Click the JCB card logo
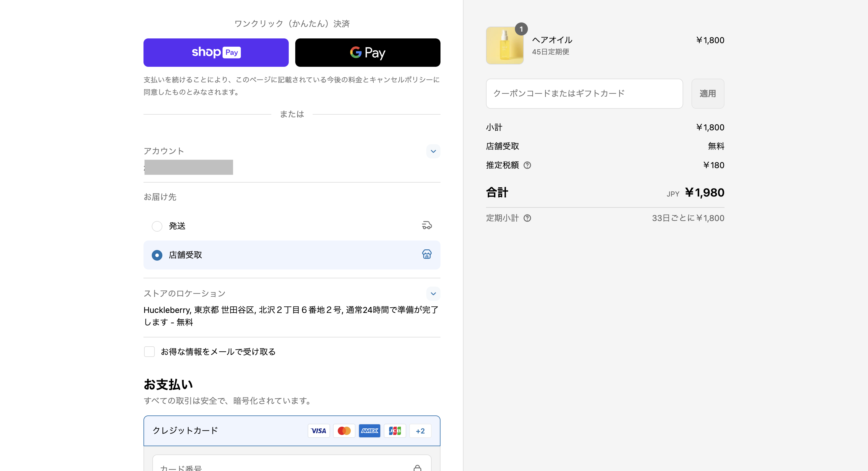This screenshot has width=868, height=471. [x=395, y=431]
